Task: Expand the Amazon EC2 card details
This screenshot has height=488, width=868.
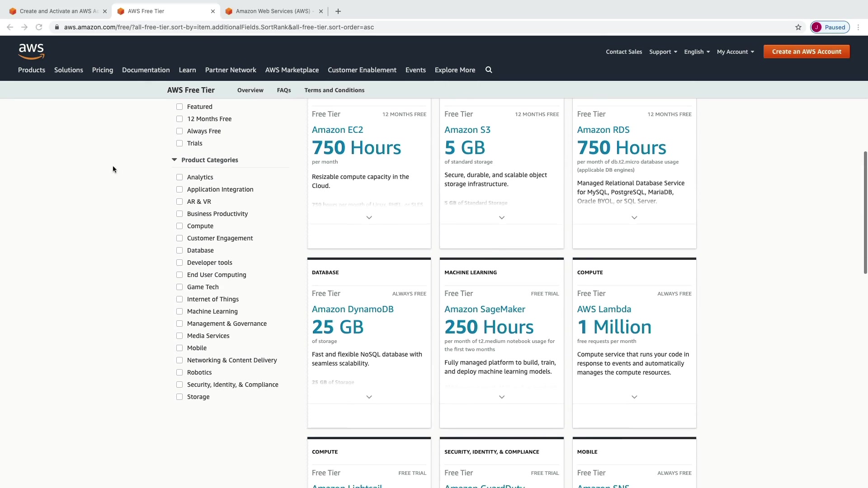Action: 369,218
